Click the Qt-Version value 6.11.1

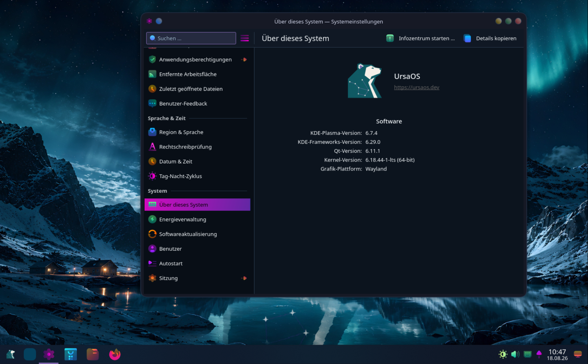pos(373,151)
